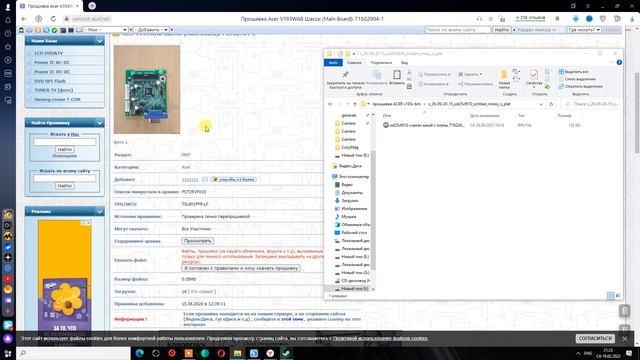This screenshot has width=640, height=360.
Task: Click the Copy icon in Explorer ribbon
Action: (x=377, y=77)
